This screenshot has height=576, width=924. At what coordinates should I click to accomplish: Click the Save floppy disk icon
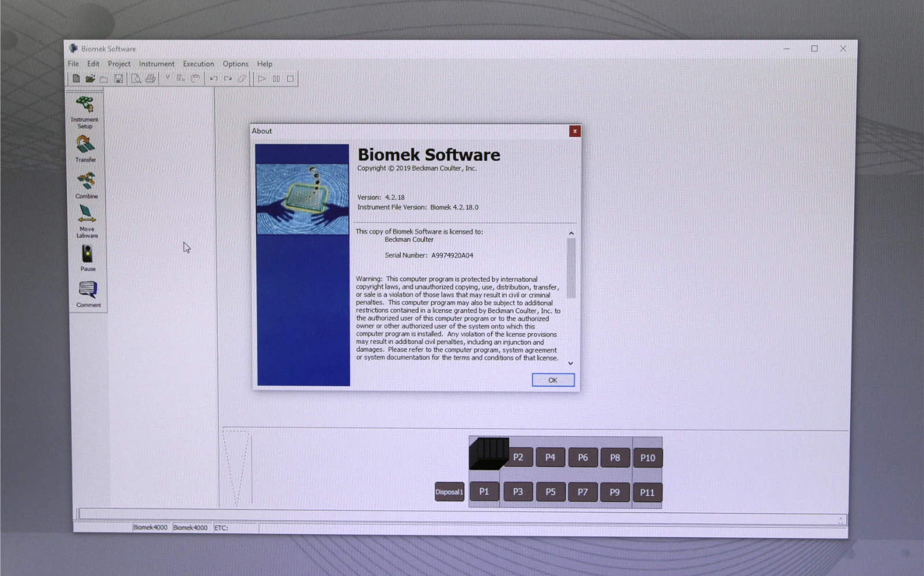pyautogui.click(x=118, y=78)
